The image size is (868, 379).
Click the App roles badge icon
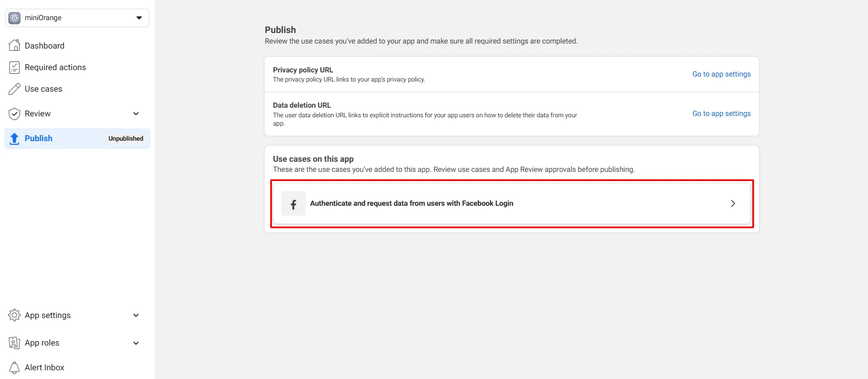coord(15,343)
